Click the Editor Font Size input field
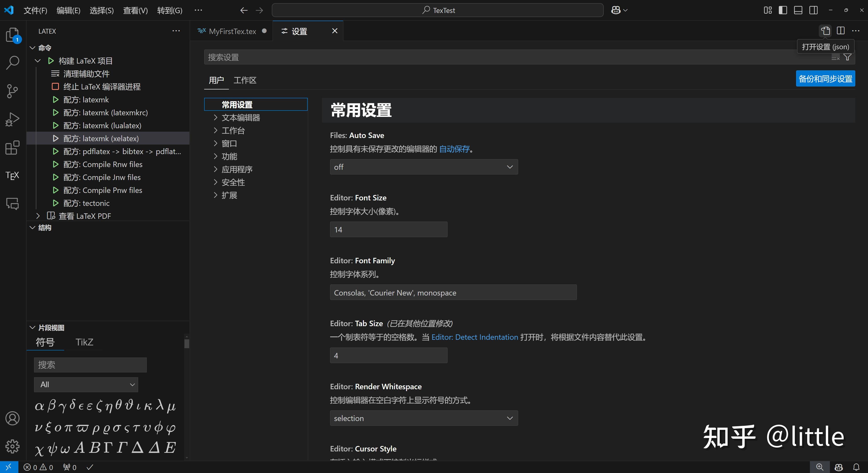The width and height of the screenshot is (868, 473). pyautogui.click(x=388, y=229)
